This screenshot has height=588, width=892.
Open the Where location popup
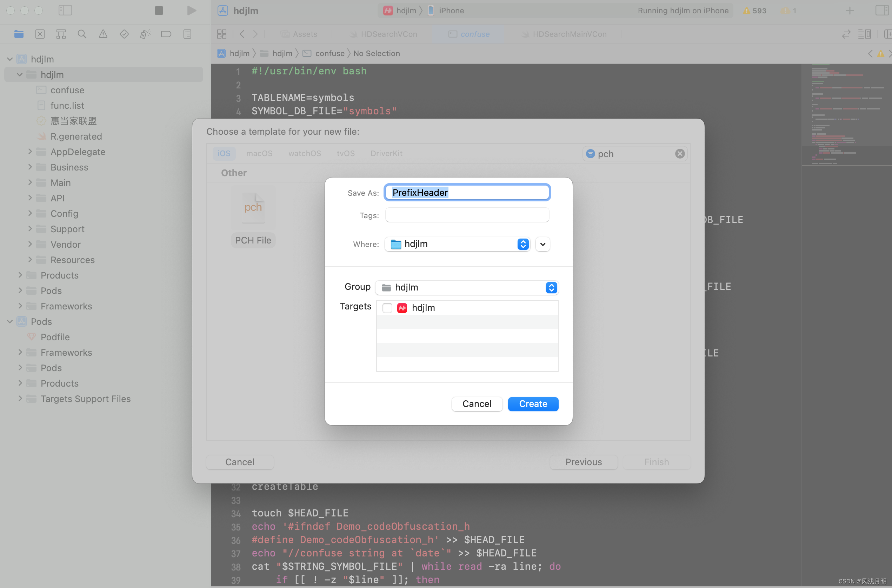457,244
